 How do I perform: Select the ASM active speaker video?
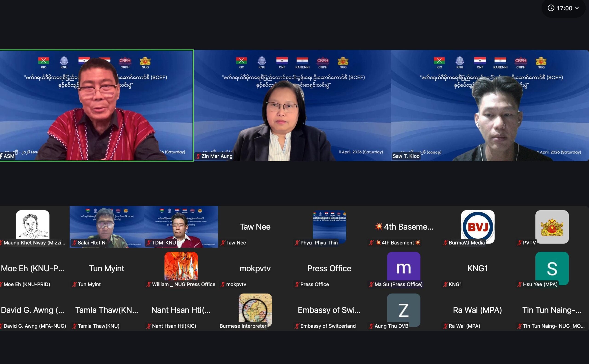coord(96,105)
